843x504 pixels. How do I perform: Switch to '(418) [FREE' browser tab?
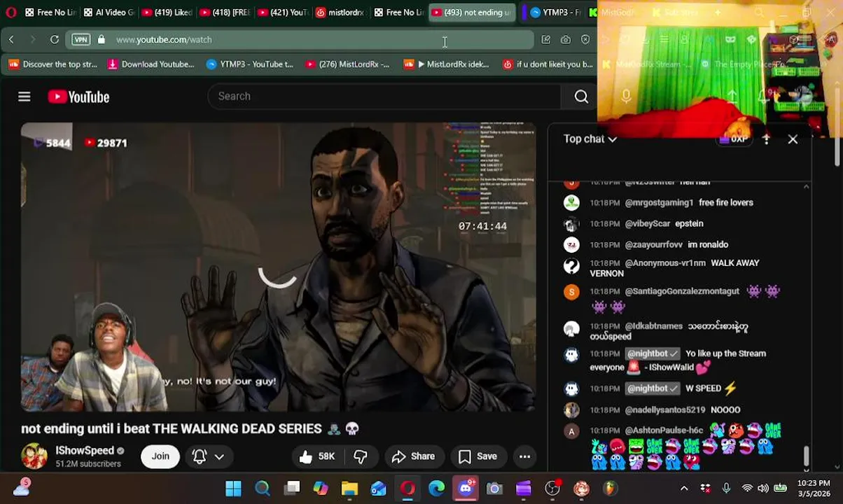pos(224,13)
